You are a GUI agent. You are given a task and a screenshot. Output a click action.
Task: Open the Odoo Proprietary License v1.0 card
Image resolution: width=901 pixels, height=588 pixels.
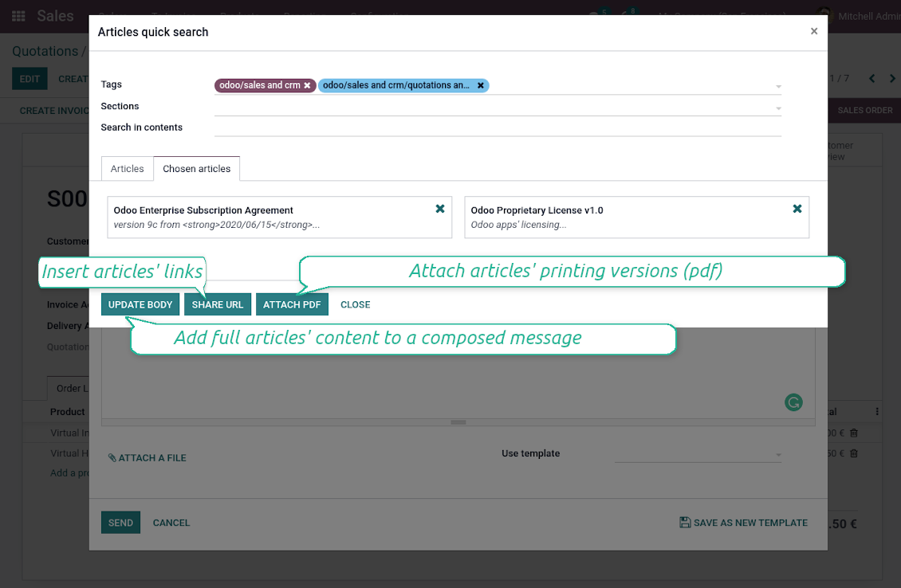636,217
